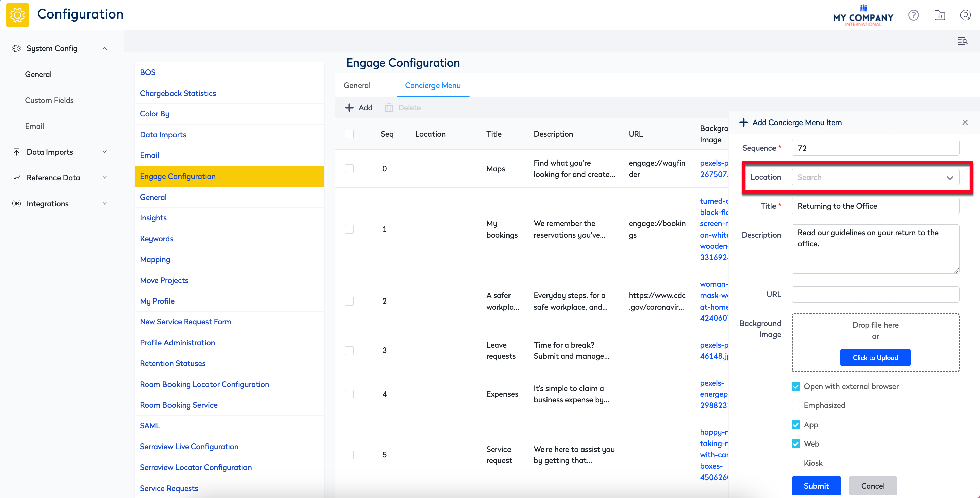Click the Integrations broadcast icon in sidebar
The height and width of the screenshot is (498, 980).
click(x=16, y=203)
